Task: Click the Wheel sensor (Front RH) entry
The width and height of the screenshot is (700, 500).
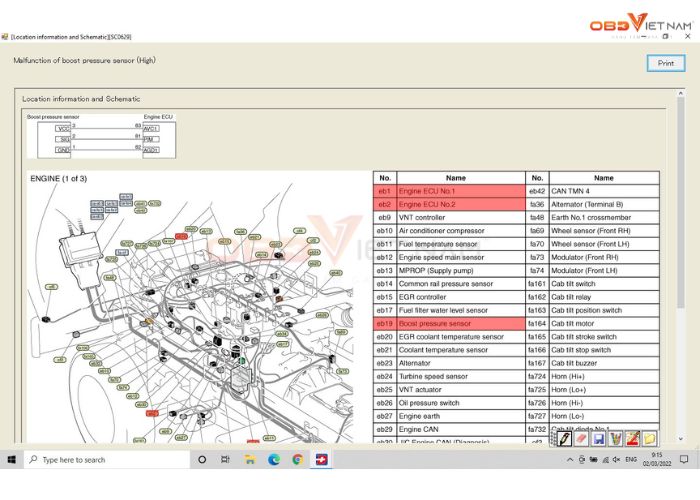Action: tap(591, 231)
